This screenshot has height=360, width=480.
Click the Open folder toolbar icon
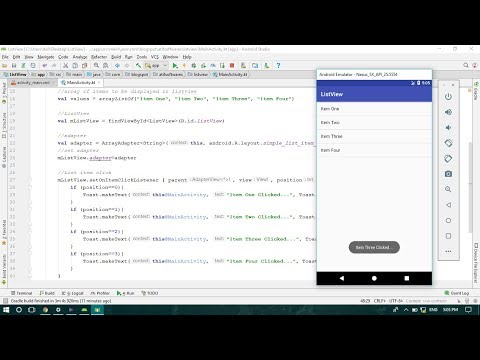5,66
